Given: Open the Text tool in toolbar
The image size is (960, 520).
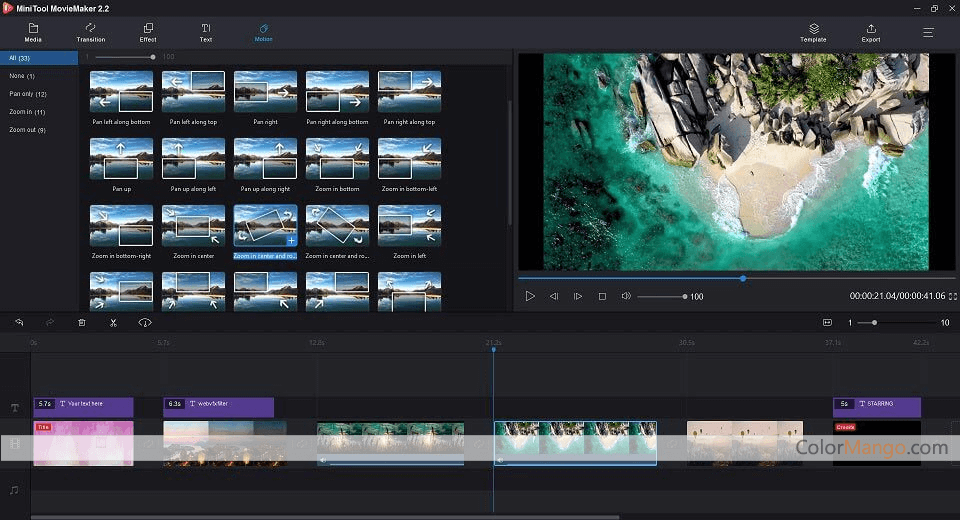Looking at the screenshot, I should 206,32.
